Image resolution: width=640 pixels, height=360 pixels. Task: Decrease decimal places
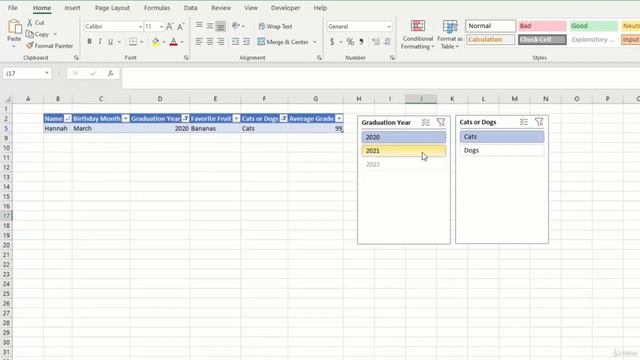click(387, 42)
